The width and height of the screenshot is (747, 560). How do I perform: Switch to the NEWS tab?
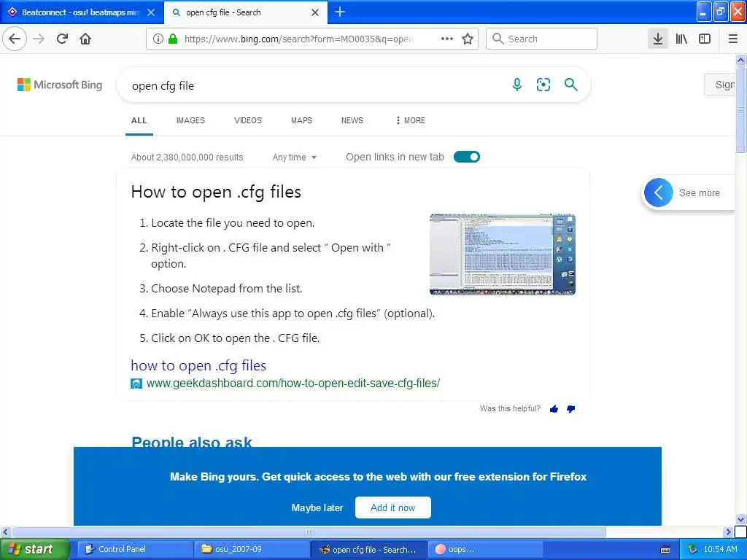coord(352,120)
